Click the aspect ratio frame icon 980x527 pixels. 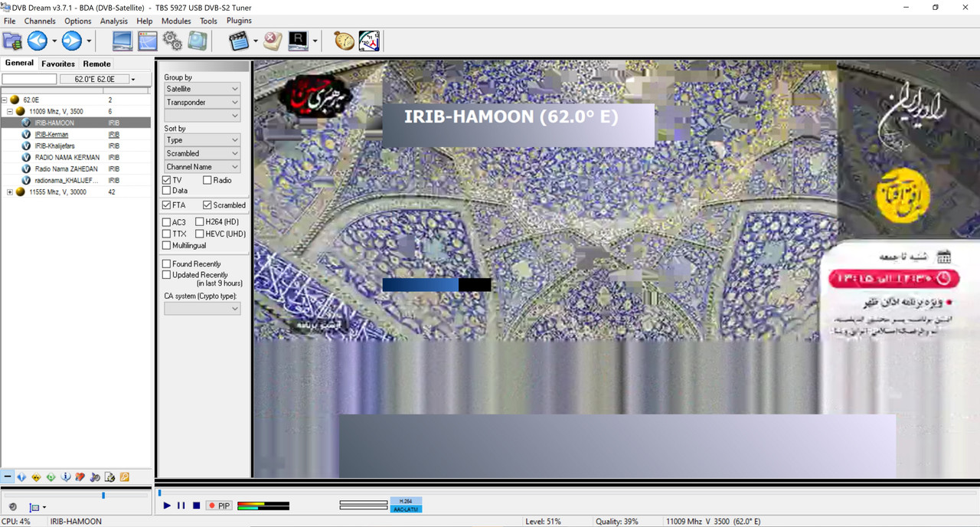pos(34,507)
